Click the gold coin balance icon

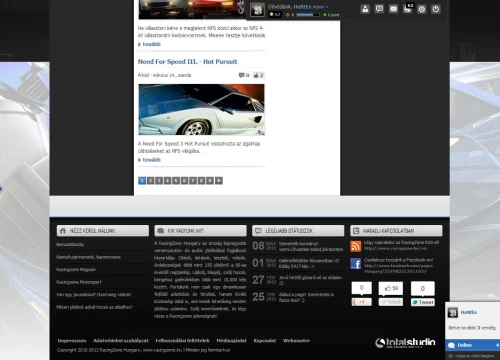point(272,15)
